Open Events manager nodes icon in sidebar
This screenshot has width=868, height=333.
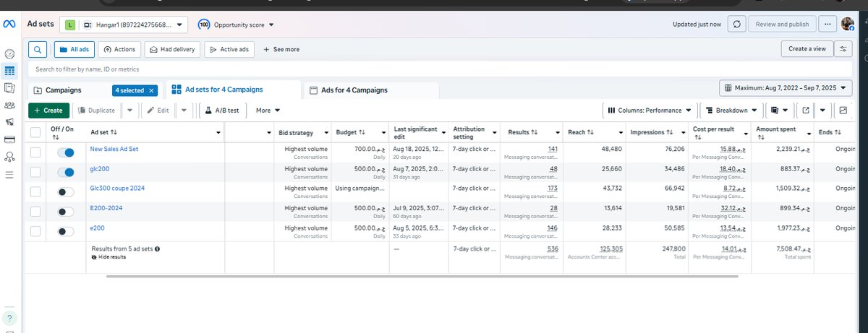[9, 156]
